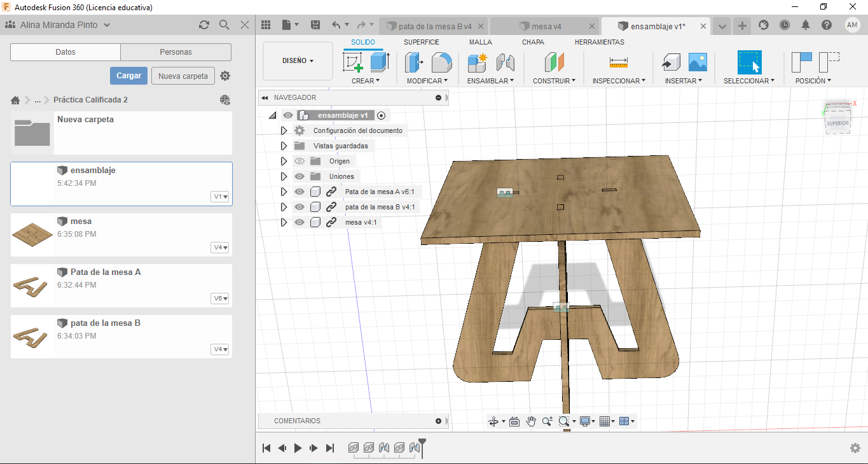
Task: Hide Pata de la mesa A component
Action: tap(300, 192)
